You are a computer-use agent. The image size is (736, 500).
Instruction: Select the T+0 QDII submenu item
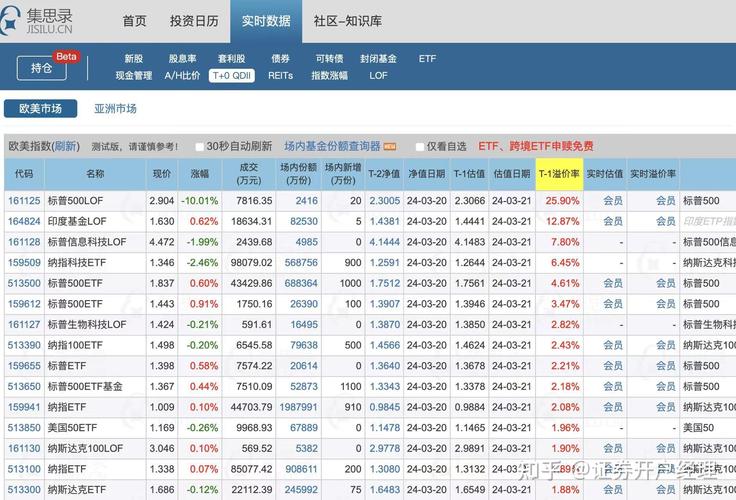pos(231,76)
